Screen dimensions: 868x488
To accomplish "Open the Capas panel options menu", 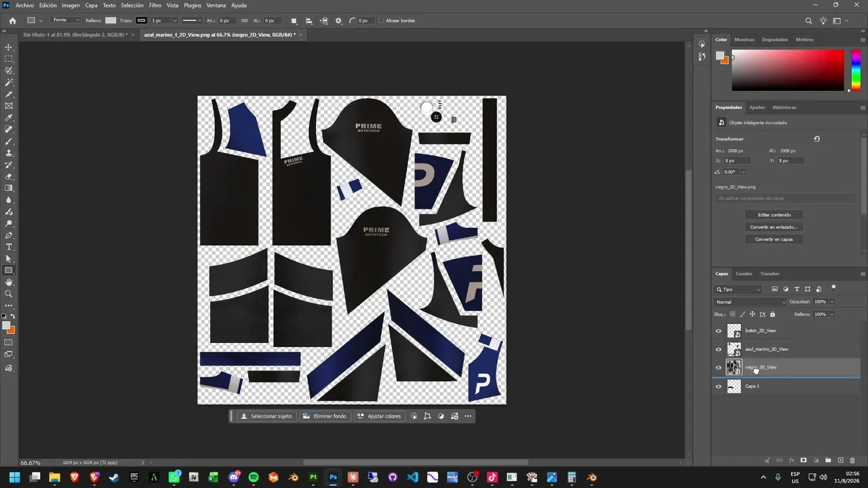I will (863, 274).
